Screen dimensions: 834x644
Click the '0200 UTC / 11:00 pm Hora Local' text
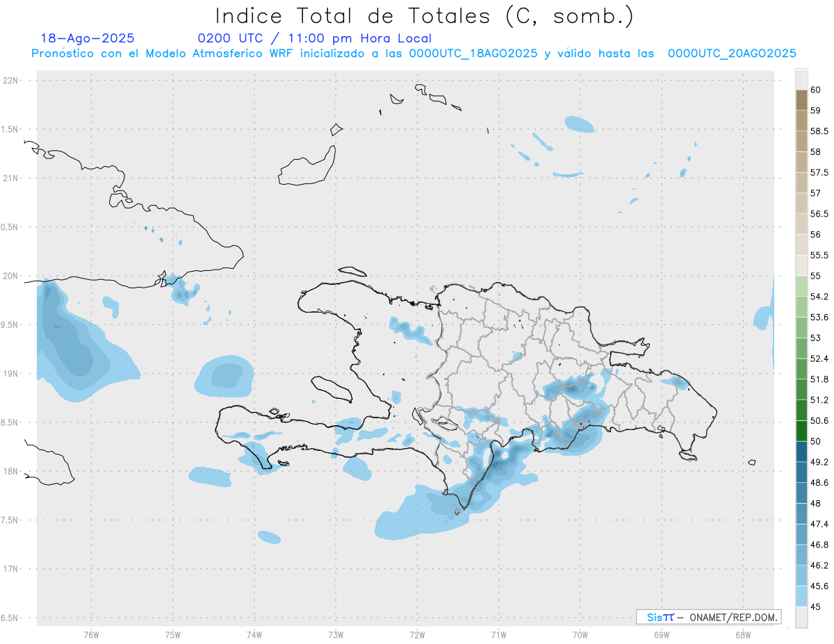pos(315,38)
